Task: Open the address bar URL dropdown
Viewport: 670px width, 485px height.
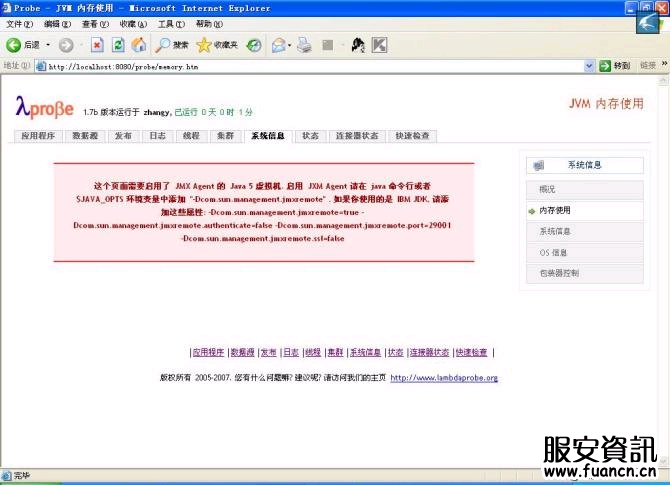Action: click(589, 66)
